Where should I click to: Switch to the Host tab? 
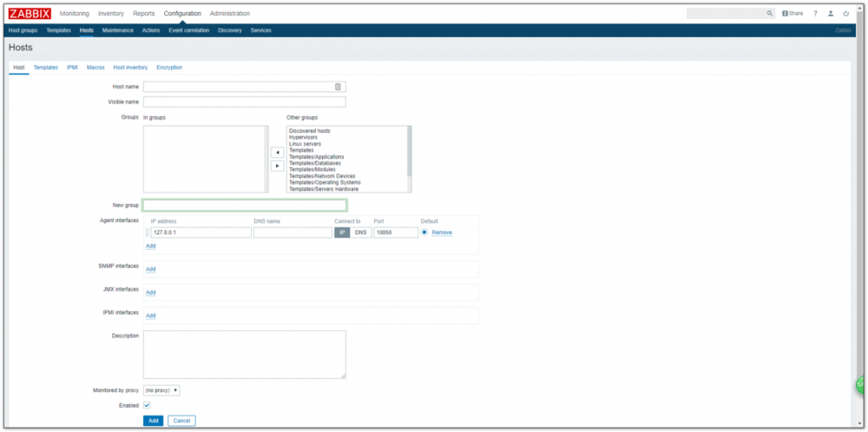click(x=19, y=68)
